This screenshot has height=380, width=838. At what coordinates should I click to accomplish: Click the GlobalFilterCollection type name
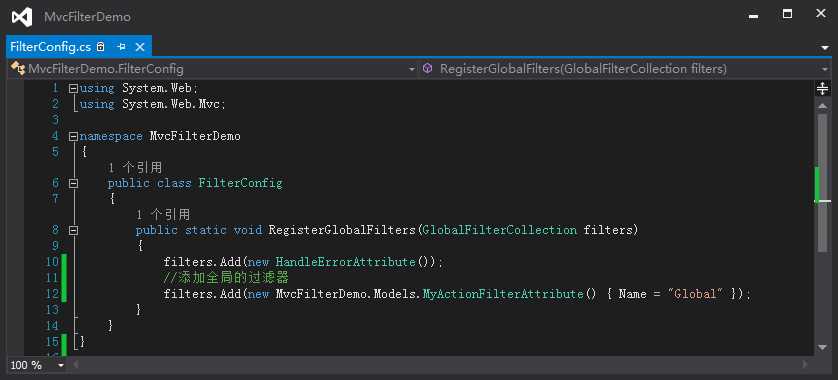(x=499, y=230)
